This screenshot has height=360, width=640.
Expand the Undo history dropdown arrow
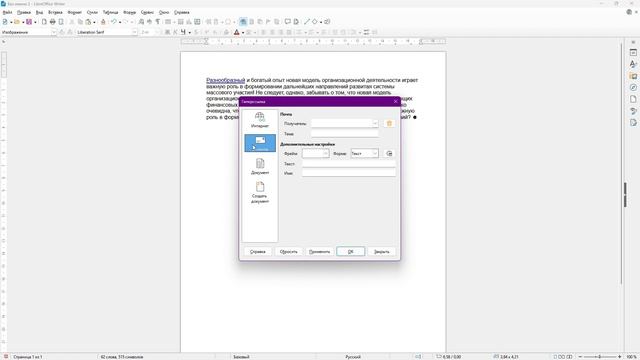coord(120,22)
